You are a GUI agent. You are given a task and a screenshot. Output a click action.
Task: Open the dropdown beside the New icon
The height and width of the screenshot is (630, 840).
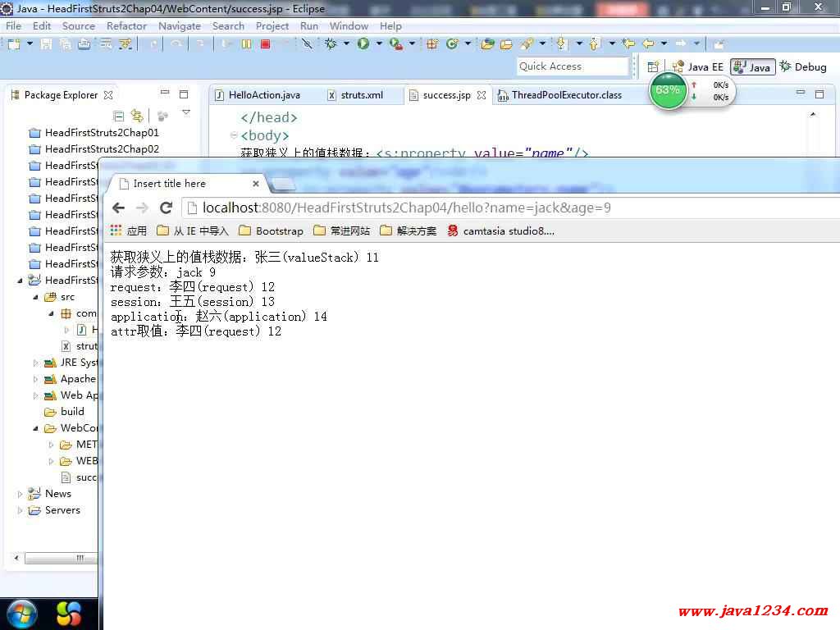pos(30,43)
